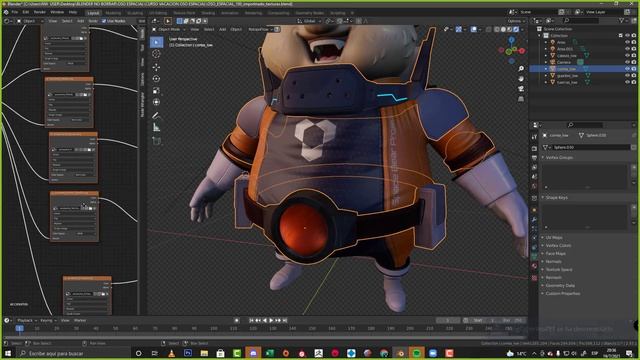640x360 pixels.
Task: Open the Material properties tab icon
Action: [x=534, y=266]
